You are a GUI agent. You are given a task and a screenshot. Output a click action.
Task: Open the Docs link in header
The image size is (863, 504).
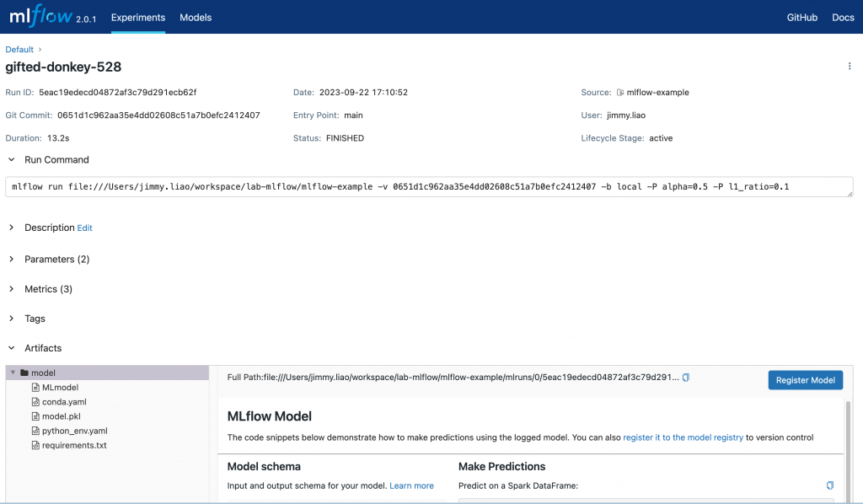point(843,18)
